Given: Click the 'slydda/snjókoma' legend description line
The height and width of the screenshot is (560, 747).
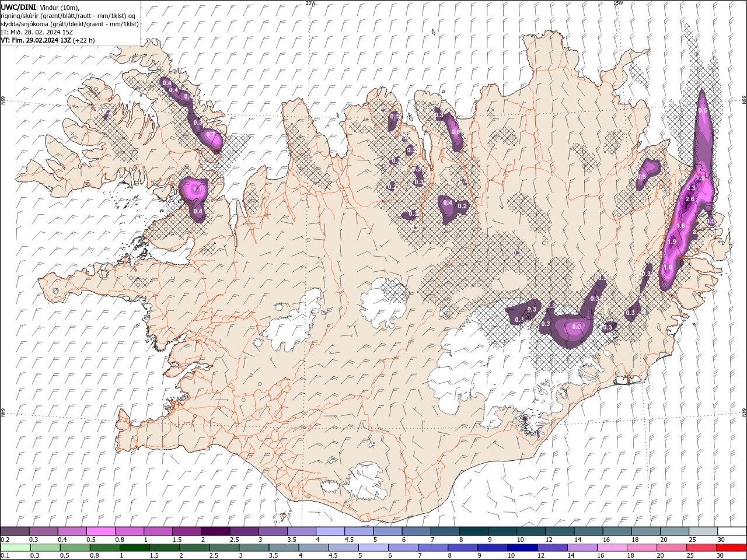Looking at the screenshot, I should click(x=69, y=23).
